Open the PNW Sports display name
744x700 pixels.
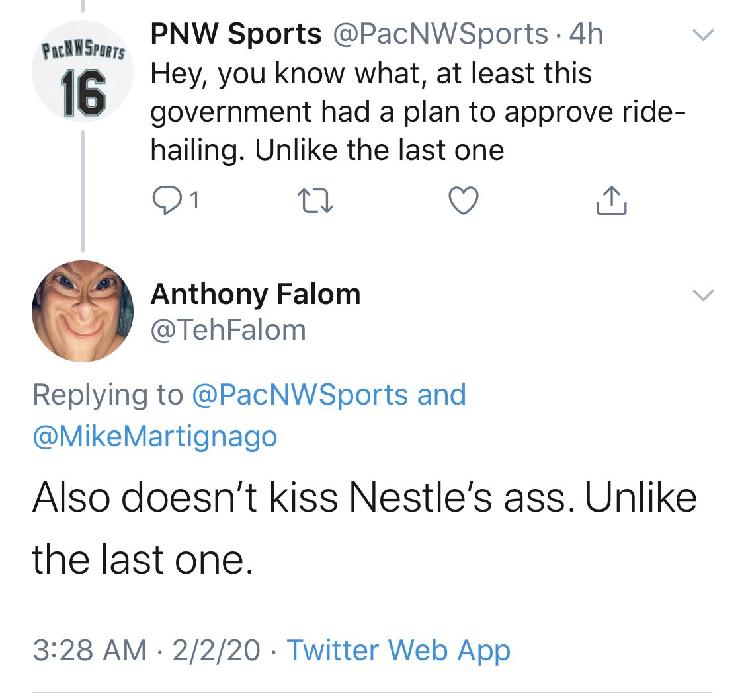[x=236, y=34]
